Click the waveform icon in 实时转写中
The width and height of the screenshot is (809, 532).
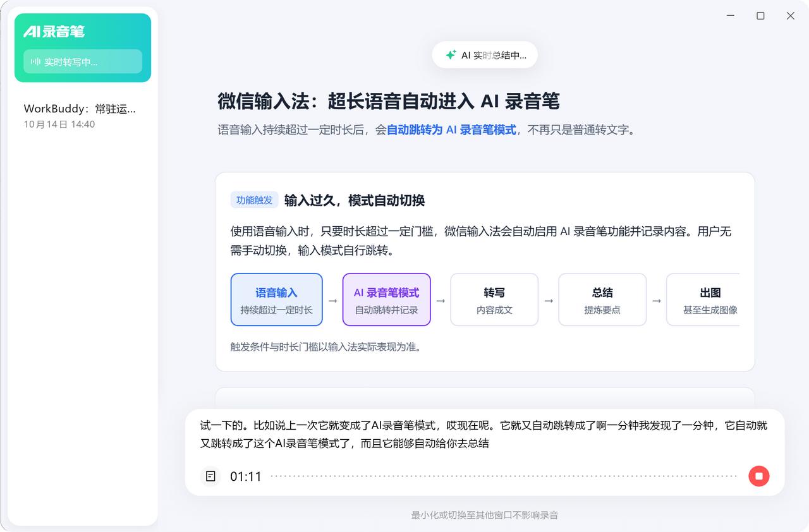pyautogui.click(x=35, y=62)
